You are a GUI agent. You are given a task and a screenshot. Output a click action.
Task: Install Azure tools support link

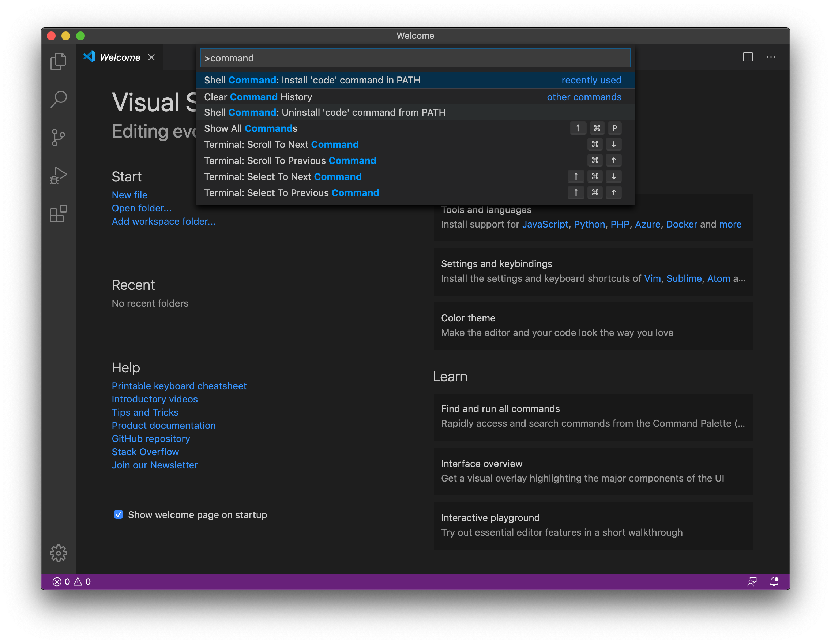pos(648,224)
